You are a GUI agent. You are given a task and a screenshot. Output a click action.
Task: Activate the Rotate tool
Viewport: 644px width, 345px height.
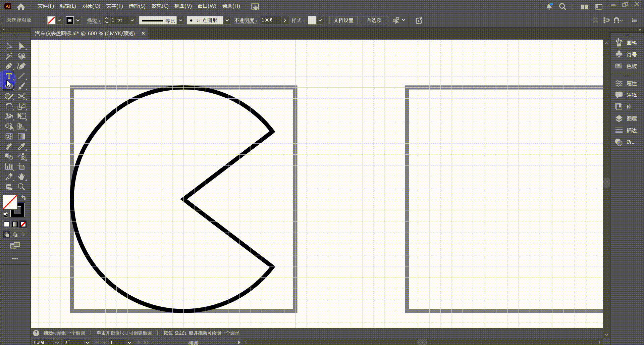pos(9,106)
